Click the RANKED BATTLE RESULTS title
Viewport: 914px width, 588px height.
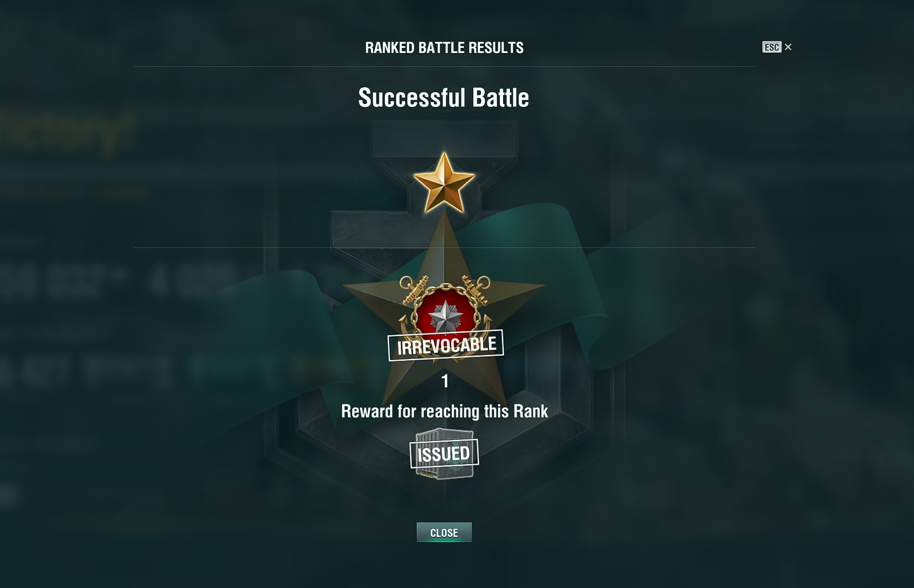click(444, 48)
